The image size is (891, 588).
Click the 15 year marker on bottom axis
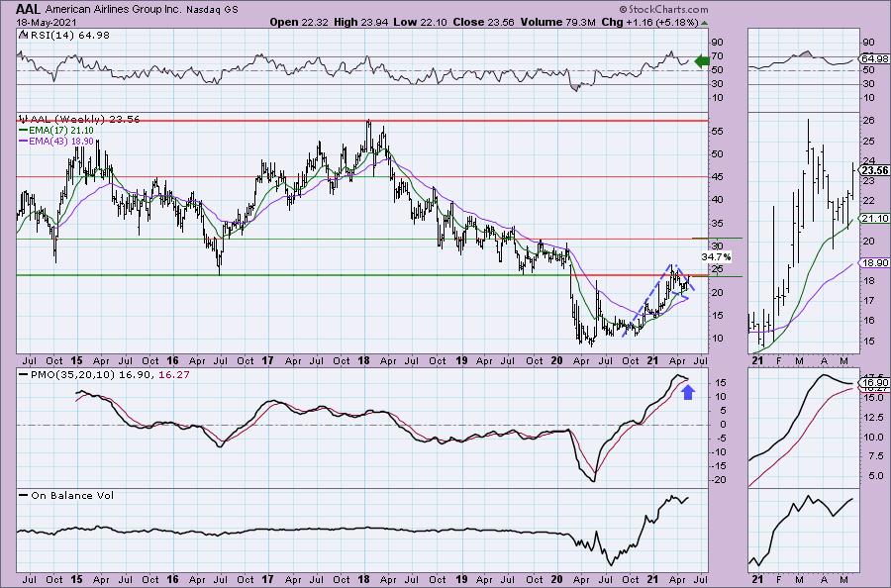pyautogui.click(x=76, y=580)
